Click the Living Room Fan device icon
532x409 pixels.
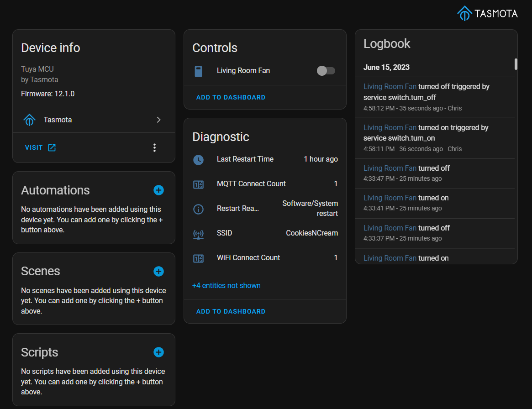pos(199,71)
